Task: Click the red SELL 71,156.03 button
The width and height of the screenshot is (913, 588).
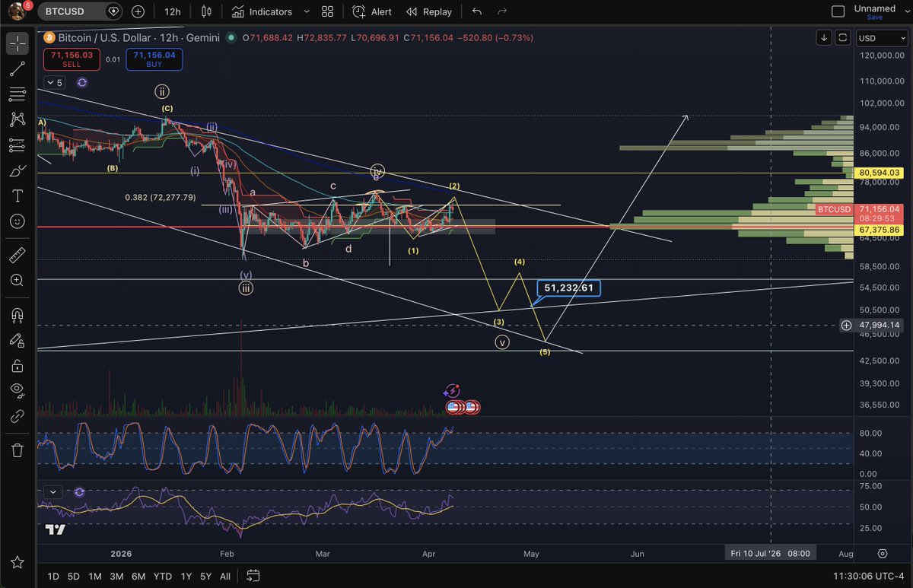Action: (72, 59)
